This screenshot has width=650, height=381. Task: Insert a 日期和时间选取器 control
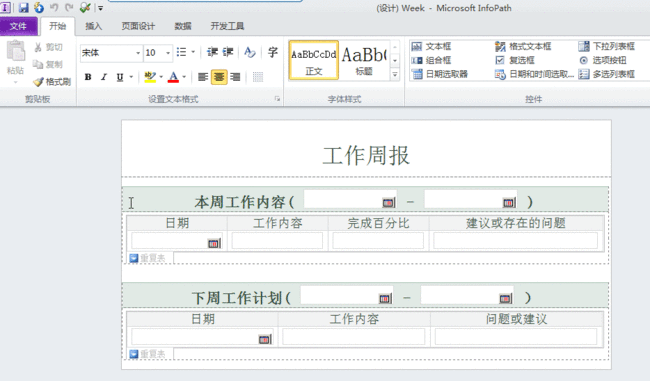[x=534, y=74]
